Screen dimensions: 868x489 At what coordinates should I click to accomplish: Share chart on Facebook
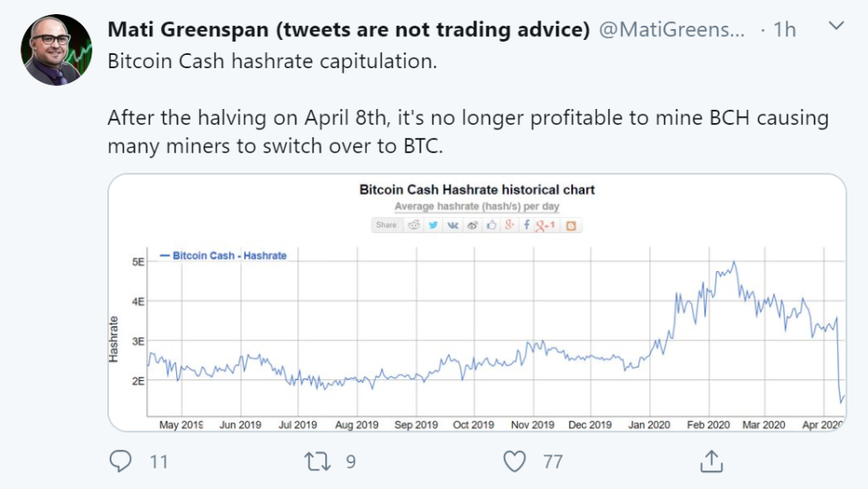coord(528,225)
